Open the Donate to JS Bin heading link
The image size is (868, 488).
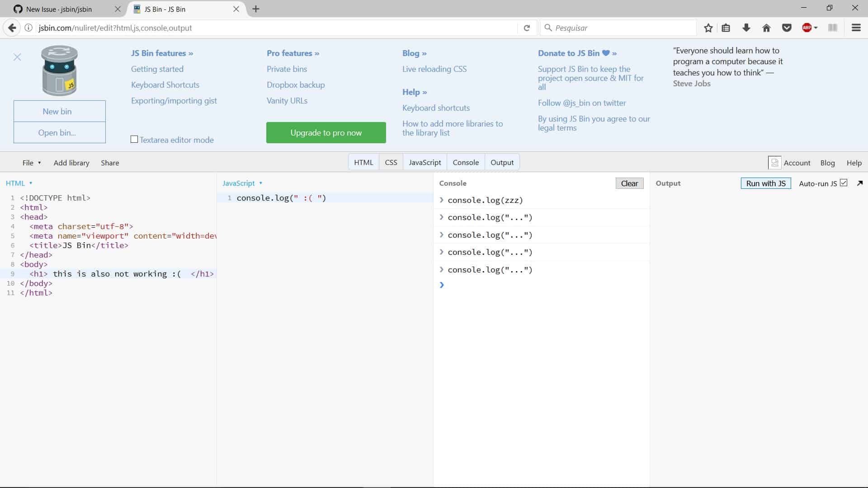[x=577, y=53]
